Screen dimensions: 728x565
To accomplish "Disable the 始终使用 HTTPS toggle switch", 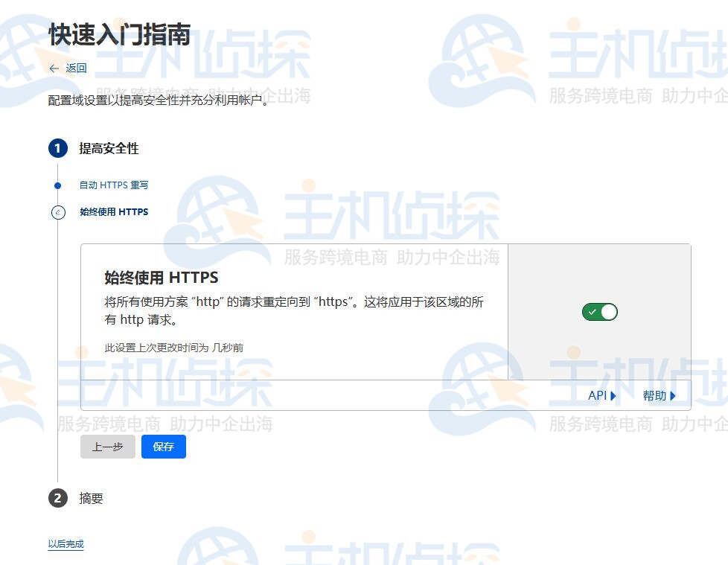I will click(600, 312).
